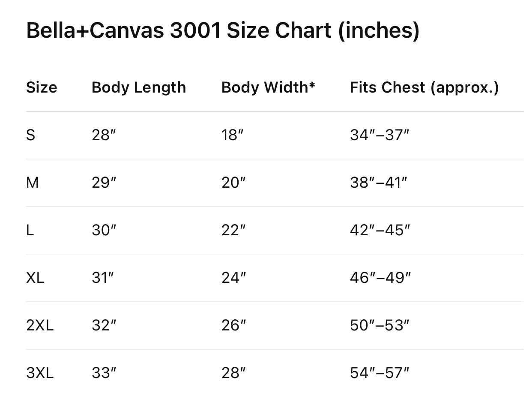The width and height of the screenshot is (532, 405).
Task: Click the 42″–45″ chest range cell
Action: (380, 231)
